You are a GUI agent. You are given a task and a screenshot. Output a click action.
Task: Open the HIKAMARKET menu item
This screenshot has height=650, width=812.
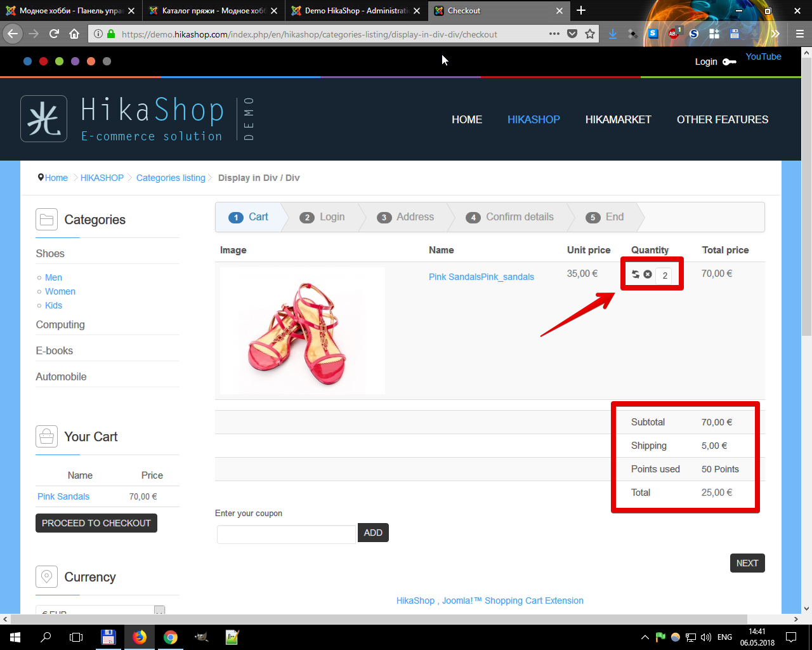pos(619,119)
